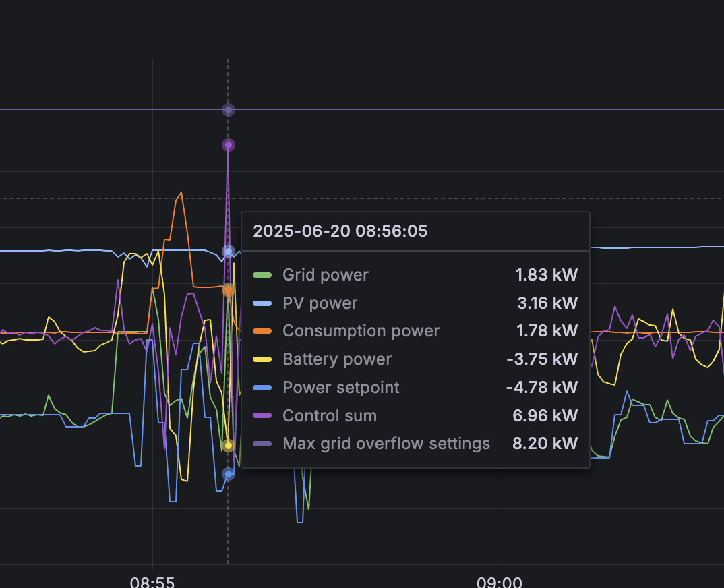The height and width of the screenshot is (588, 724).
Task: Click the PV power hover data point
Action: click(x=228, y=252)
